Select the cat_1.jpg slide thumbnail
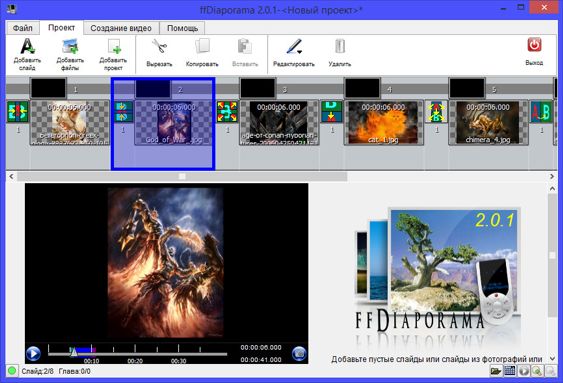 click(x=383, y=123)
